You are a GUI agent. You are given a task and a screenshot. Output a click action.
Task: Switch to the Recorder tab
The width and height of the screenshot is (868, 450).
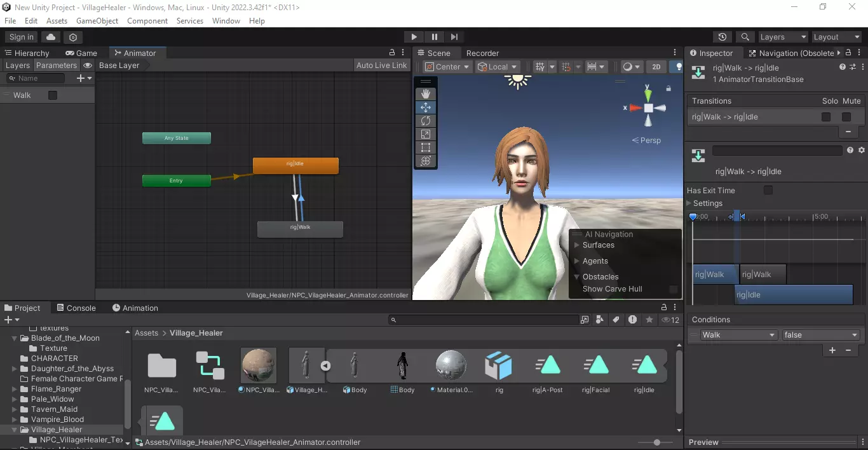pyautogui.click(x=482, y=53)
